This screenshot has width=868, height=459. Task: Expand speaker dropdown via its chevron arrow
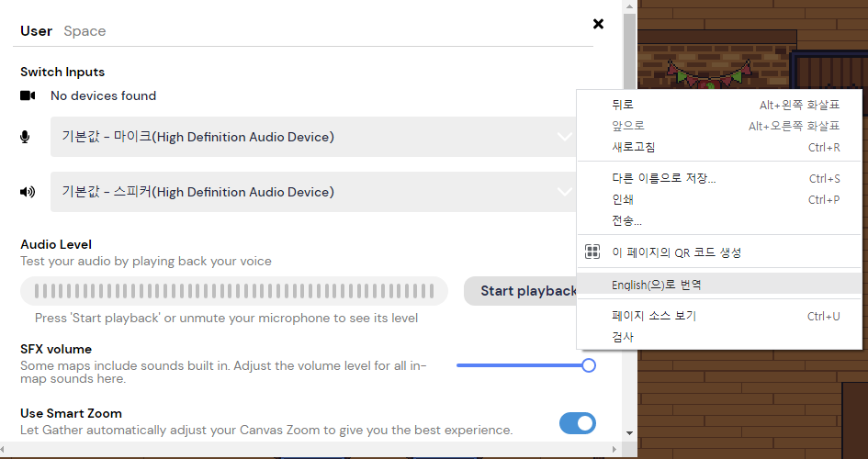pos(565,192)
